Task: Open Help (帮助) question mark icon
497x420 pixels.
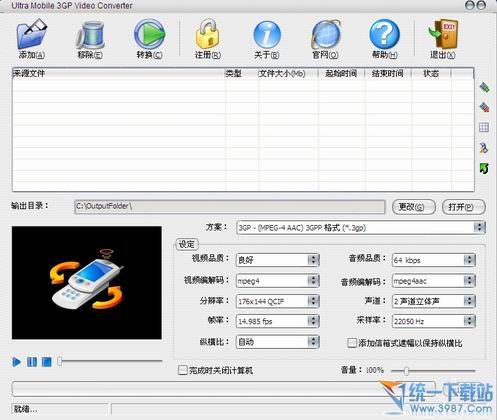Action: click(x=384, y=34)
